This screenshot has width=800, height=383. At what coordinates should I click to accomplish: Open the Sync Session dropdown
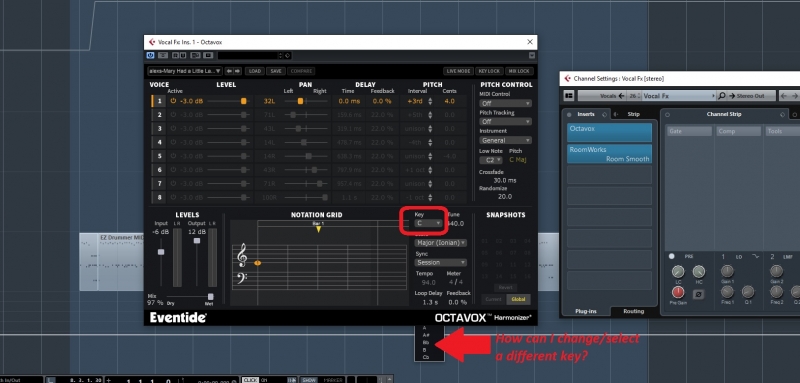pyautogui.click(x=441, y=262)
